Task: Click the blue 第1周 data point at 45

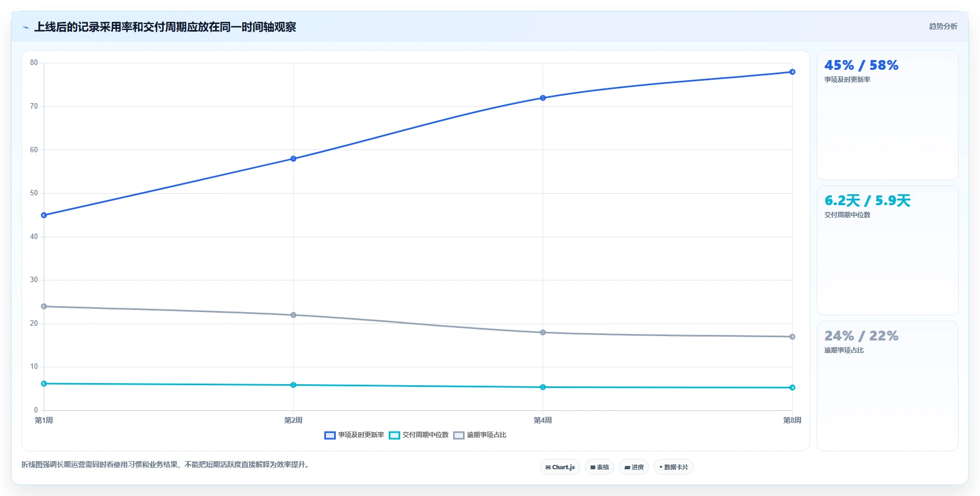Action: point(44,215)
